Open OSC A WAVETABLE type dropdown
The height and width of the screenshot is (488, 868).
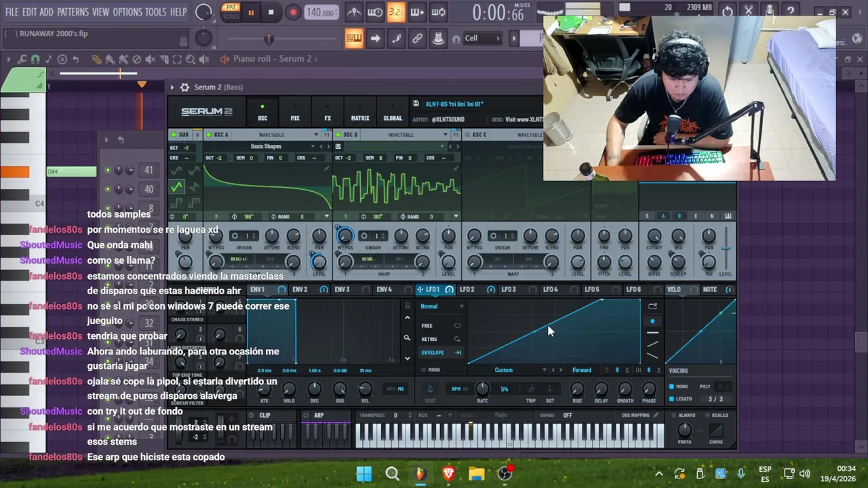coord(277,135)
